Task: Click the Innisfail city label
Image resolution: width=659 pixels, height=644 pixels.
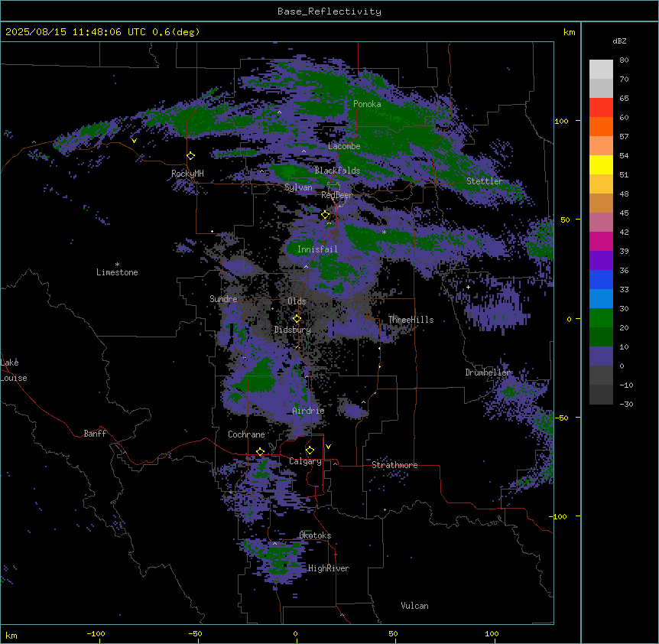Action: click(x=317, y=249)
